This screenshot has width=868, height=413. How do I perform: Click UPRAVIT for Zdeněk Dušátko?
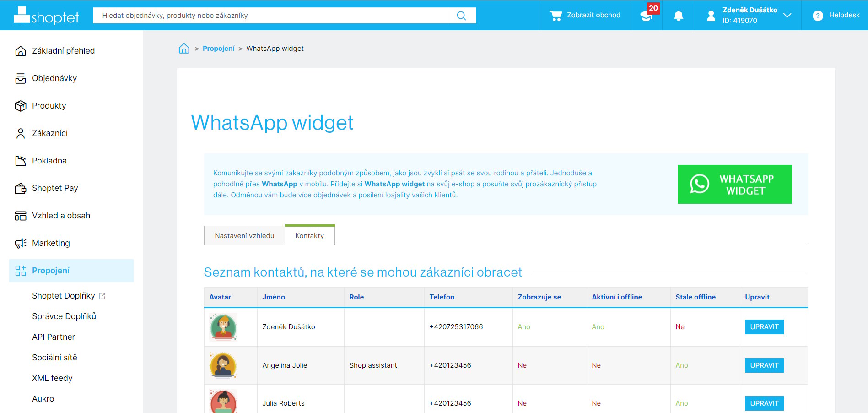tap(764, 327)
